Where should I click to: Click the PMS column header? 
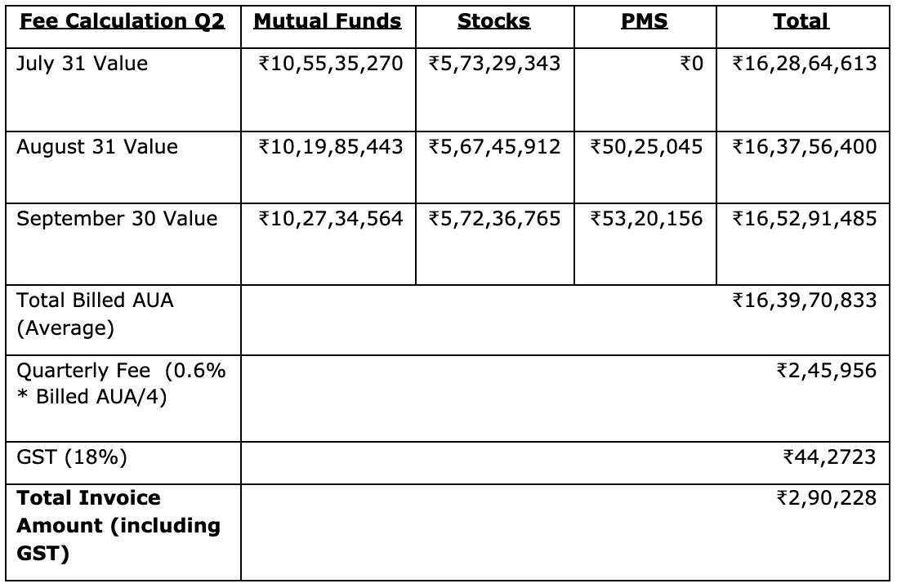click(x=645, y=22)
